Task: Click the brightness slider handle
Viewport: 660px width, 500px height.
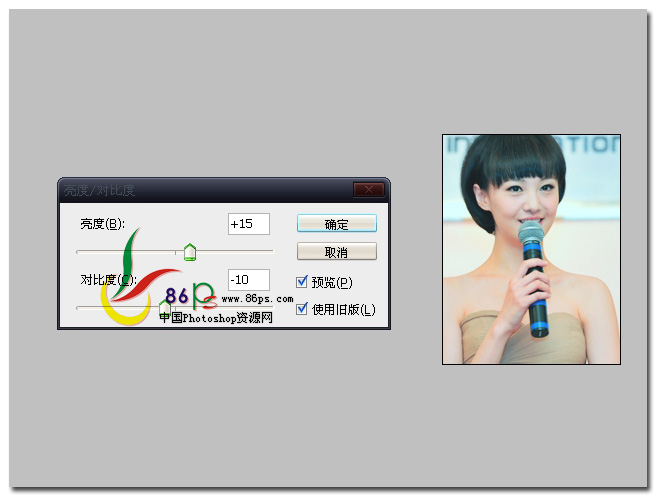Action: [190, 252]
